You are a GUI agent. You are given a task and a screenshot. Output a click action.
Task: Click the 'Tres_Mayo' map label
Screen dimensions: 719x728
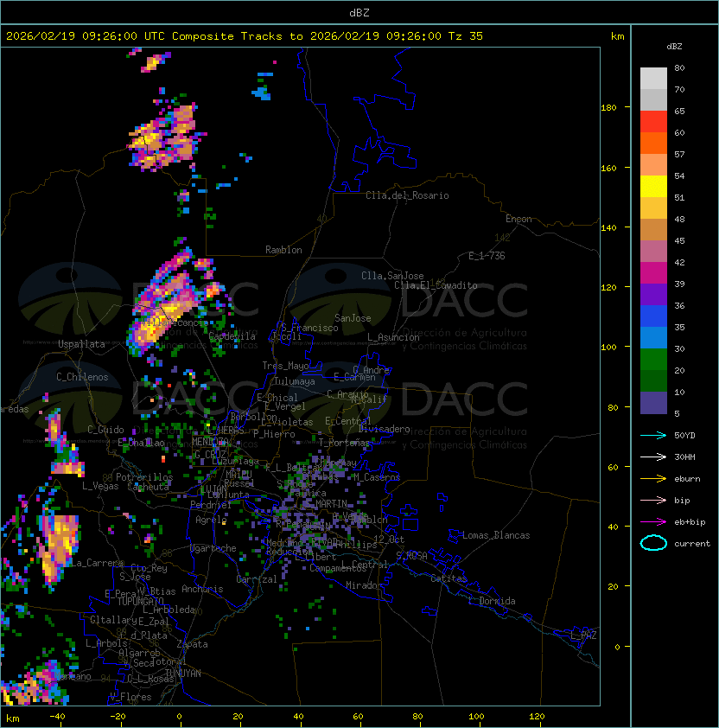(285, 366)
